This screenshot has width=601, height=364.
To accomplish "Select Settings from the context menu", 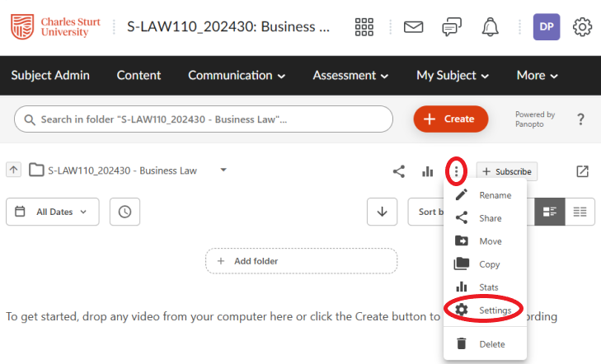I will (x=495, y=310).
